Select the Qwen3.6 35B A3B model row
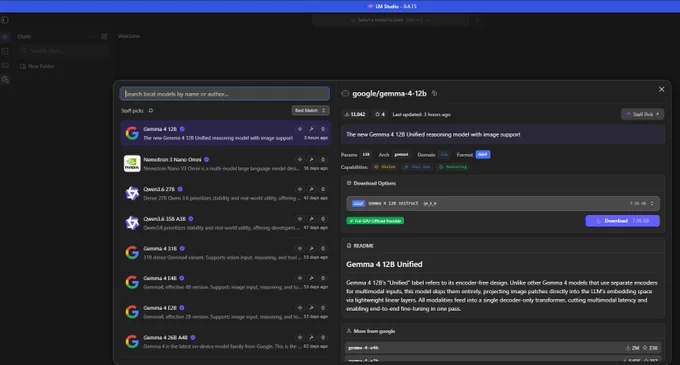The image size is (680, 365). click(x=226, y=223)
